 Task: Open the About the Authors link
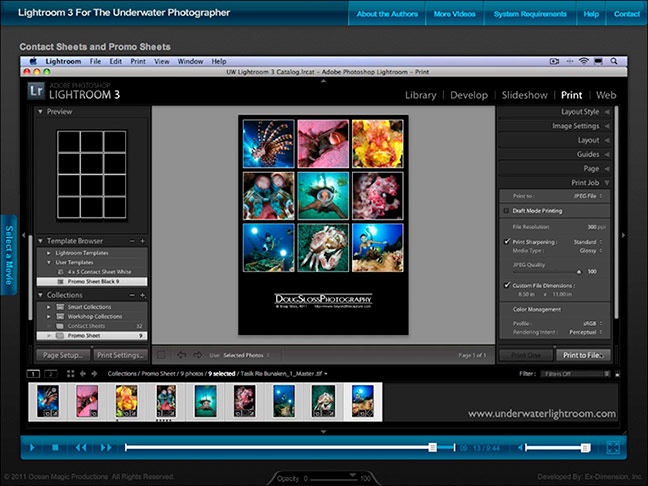tap(387, 14)
